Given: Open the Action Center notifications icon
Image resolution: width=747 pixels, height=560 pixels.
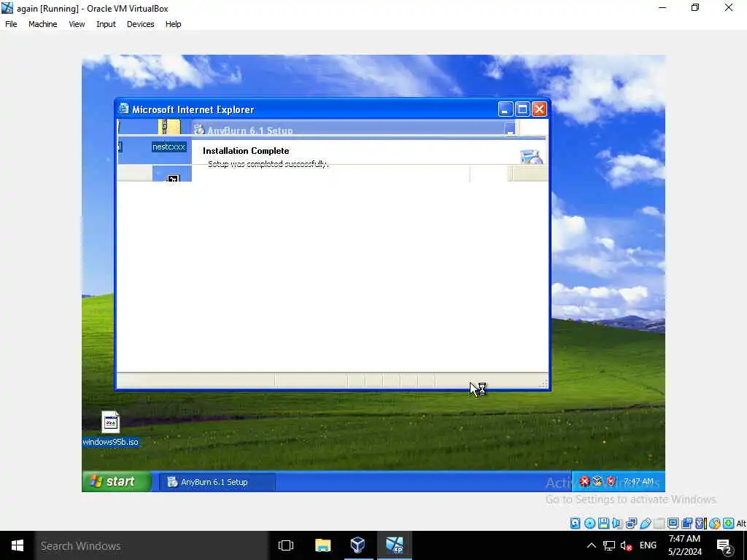Looking at the screenshot, I should [724, 546].
